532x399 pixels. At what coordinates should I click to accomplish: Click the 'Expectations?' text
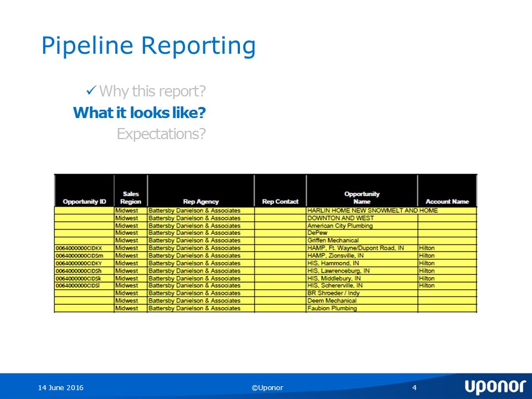(x=161, y=134)
